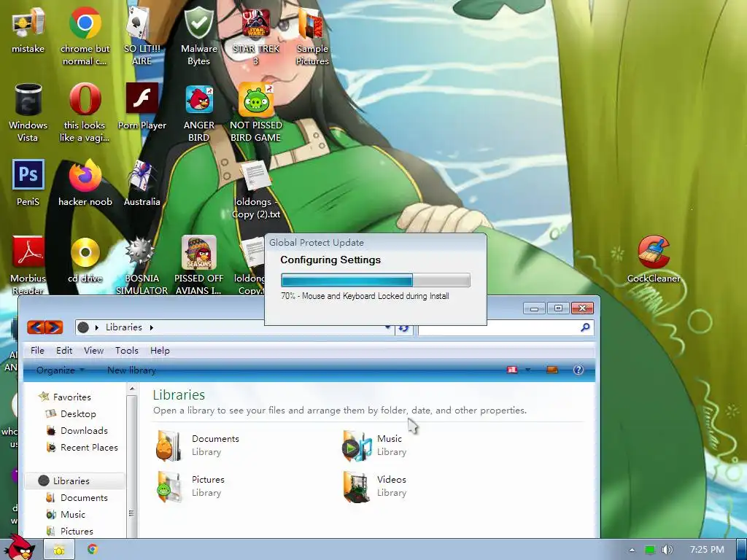747x560 pixels.
Task: Go forward in the Libraries window
Action: pos(54,327)
